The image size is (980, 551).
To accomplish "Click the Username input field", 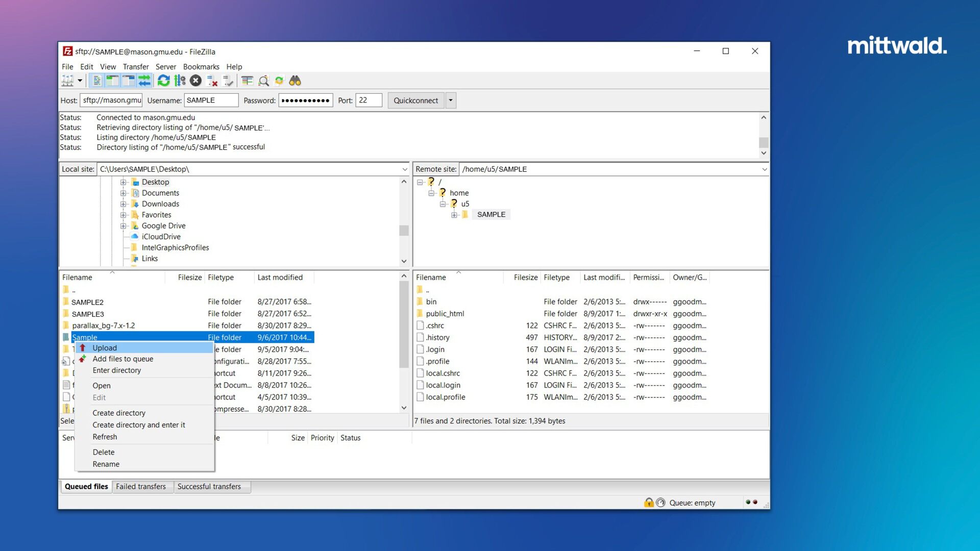I will point(211,101).
